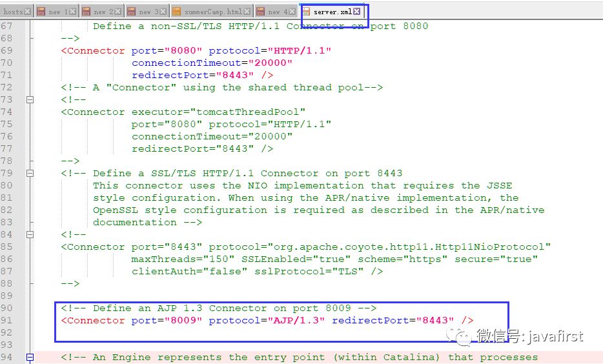603x364 pixels.
Task: Click "org.apache.coyote.http11.Http11NioProtocol" text
Action: pos(409,247)
